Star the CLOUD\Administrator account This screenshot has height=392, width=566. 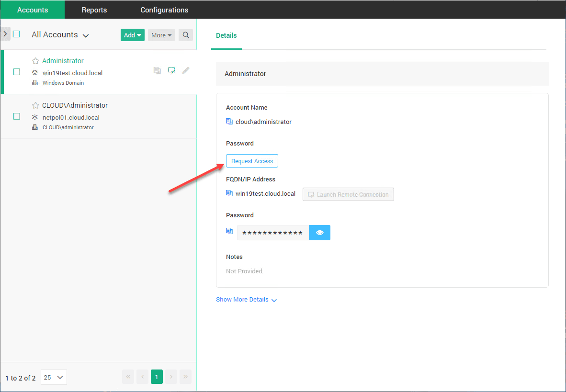[x=35, y=105]
